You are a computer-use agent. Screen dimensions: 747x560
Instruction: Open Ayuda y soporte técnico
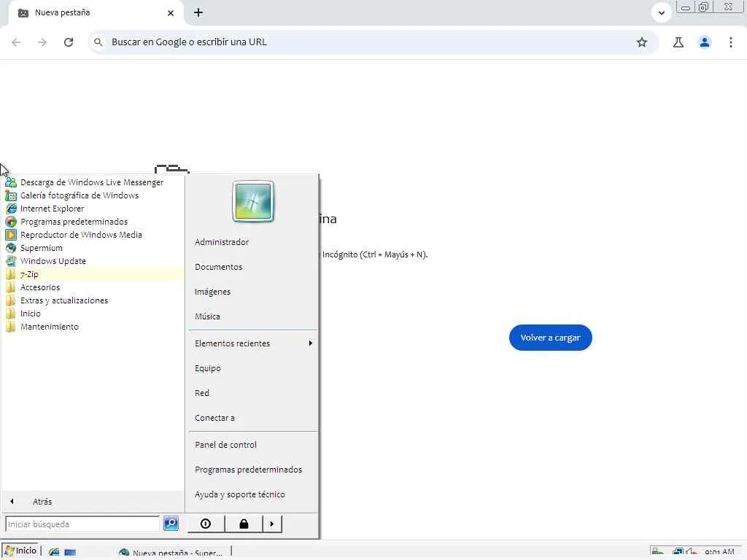[240, 494]
